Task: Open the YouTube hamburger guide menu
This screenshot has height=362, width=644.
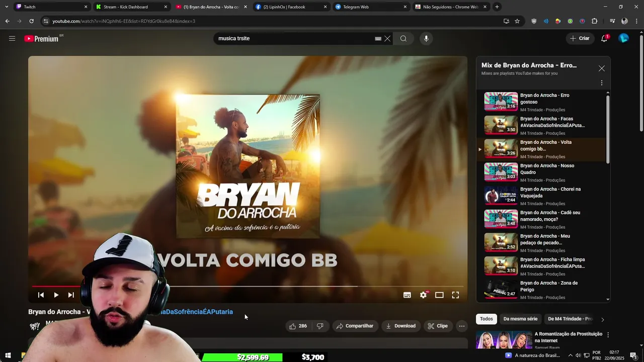Action: [12, 38]
